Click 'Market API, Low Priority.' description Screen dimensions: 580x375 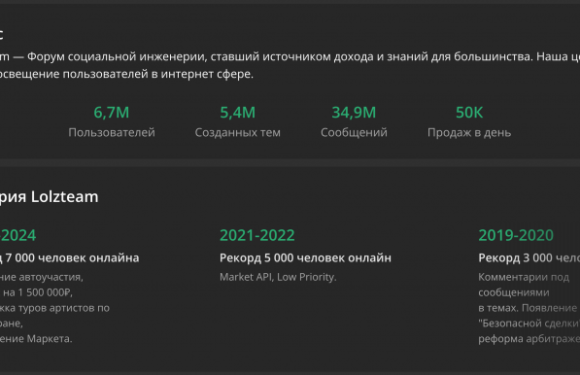[x=278, y=277]
